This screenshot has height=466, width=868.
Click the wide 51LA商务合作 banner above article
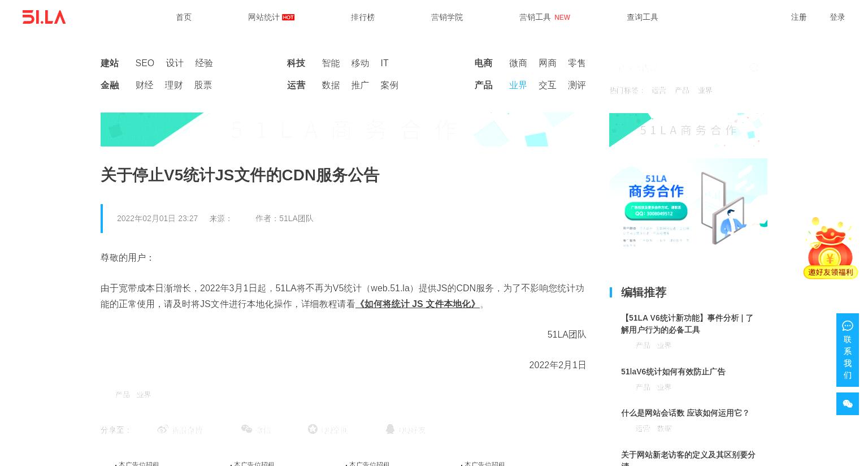pyautogui.click(x=344, y=130)
